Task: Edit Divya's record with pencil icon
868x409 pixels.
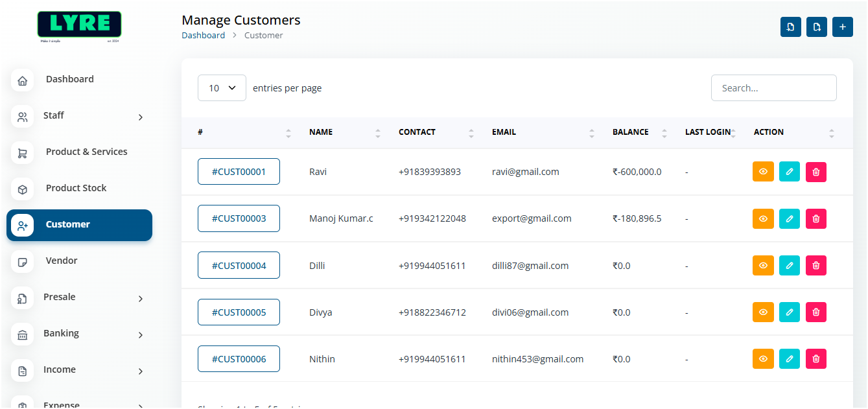Action: coord(789,312)
